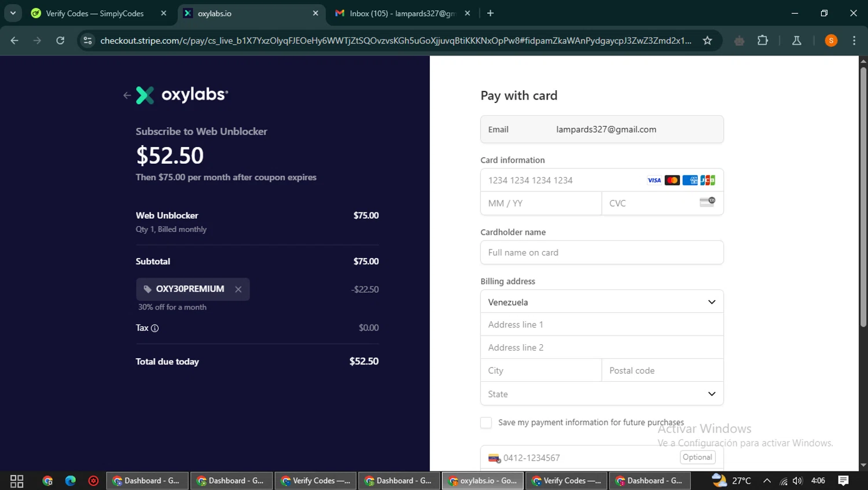Open Microsoft Edge from the taskbar
The height and width of the screenshot is (490, 868).
tap(71, 481)
